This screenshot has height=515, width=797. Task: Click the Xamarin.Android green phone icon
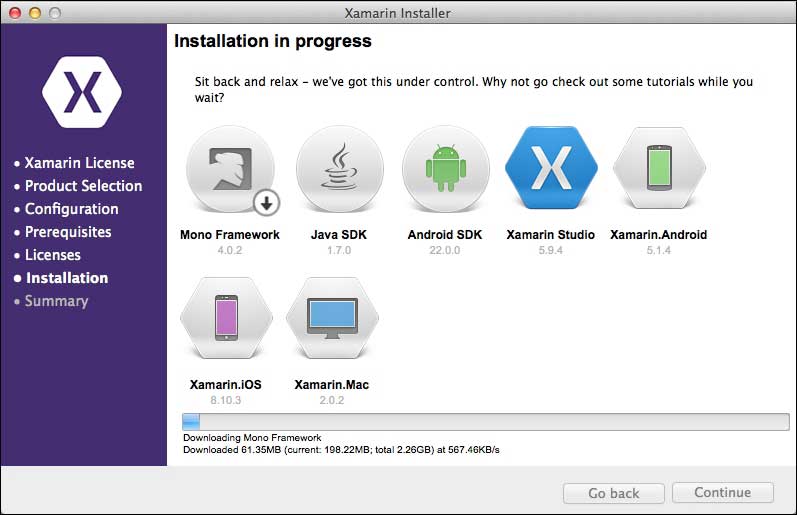659,167
